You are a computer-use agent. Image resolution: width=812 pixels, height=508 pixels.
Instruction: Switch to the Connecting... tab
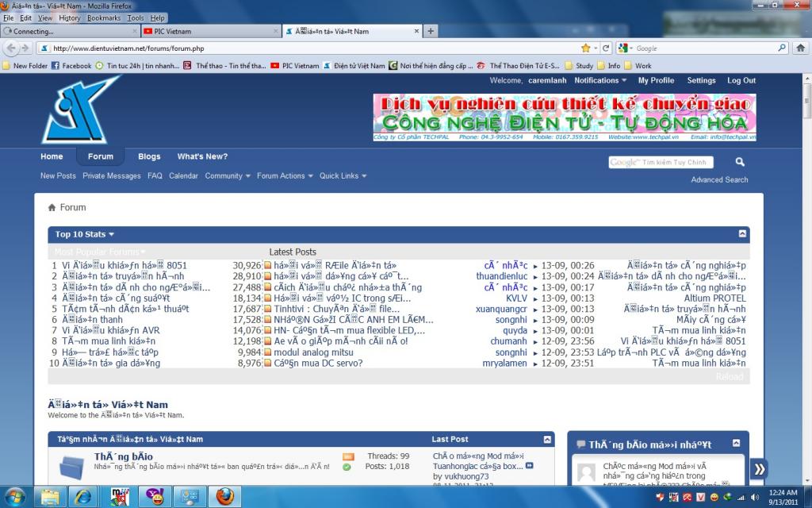70,31
